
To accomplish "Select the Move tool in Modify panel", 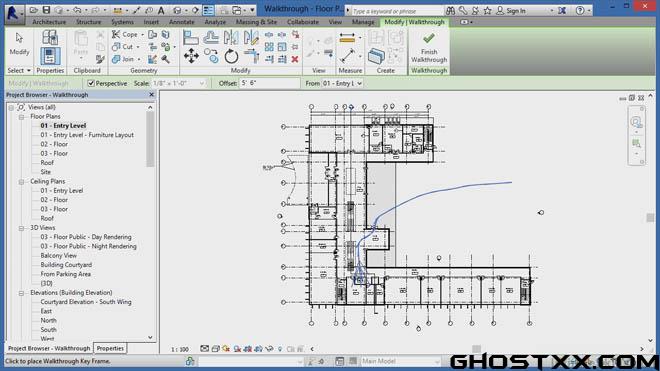I will pos(191,56).
